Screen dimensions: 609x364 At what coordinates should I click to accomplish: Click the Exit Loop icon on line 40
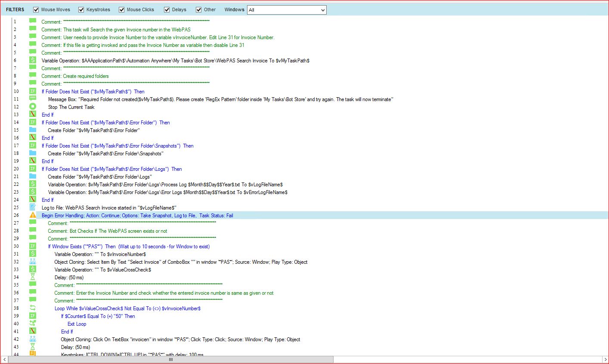[33, 324]
